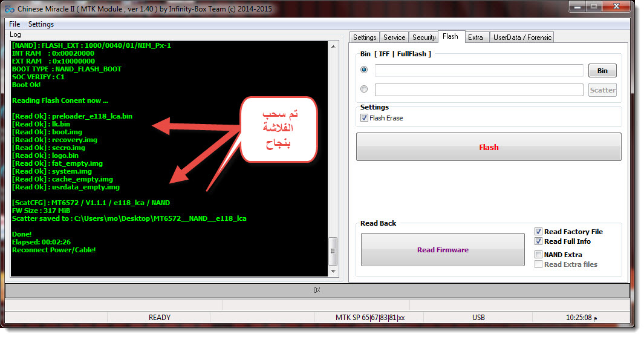The image size is (644, 337).
Task: Select the Scatter file radio button
Action: (x=364, y=89)
